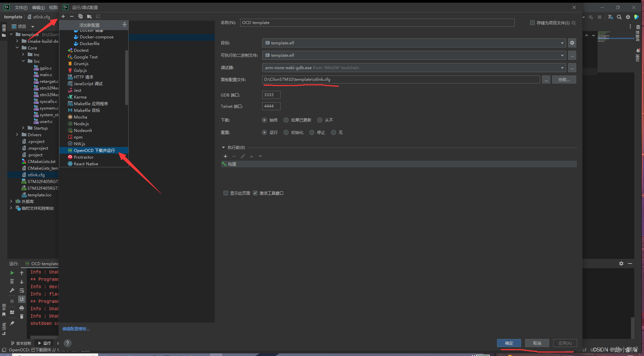Select Reset 'Init' (初始化) radio button
Screen dimensions: 644x356
(x=286, y=133)
